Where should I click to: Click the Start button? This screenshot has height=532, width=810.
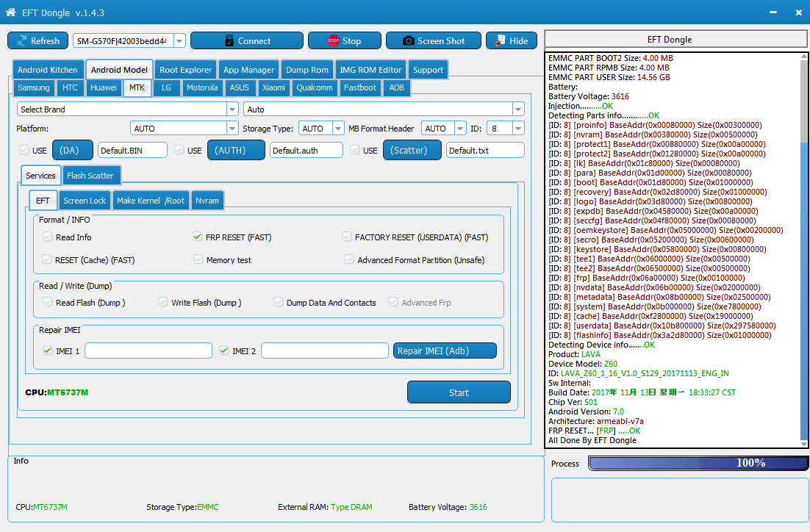459,392
